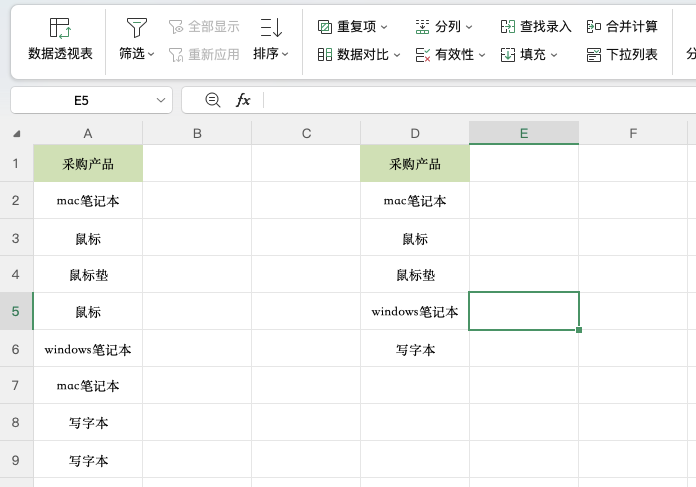Click the 重新应用 label

click(214, 55)
